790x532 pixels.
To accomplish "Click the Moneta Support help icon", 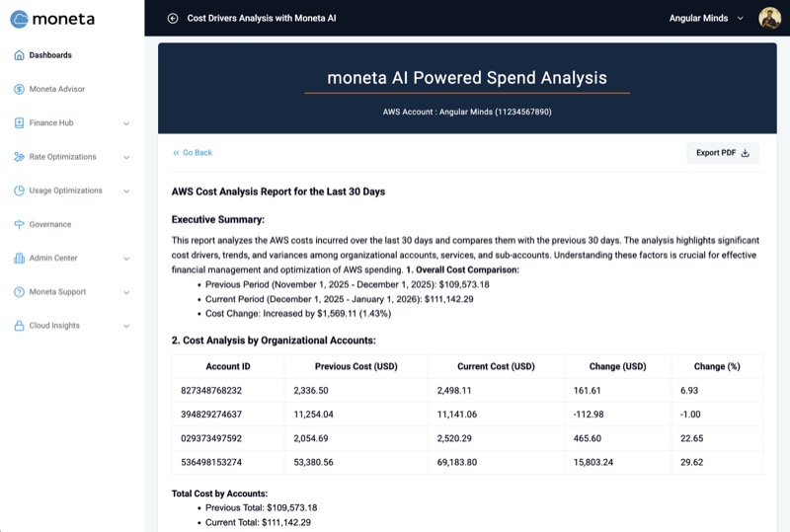I will tap(19, 292).
